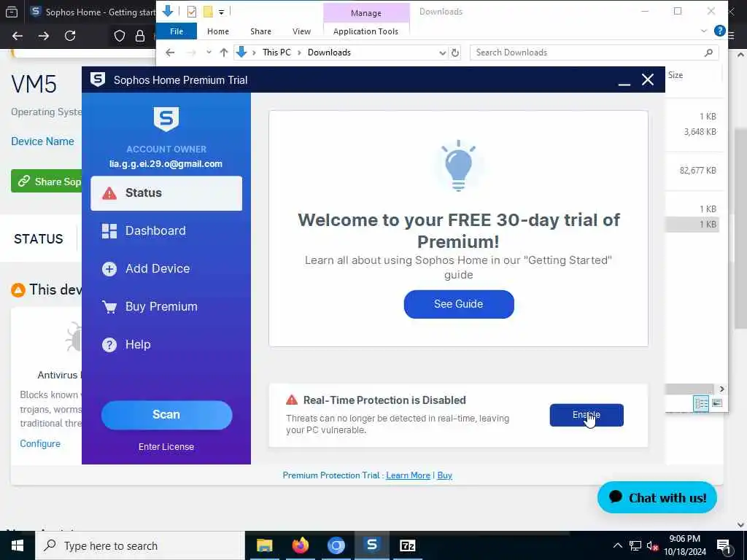Screen dimensions: 747x560
Task: Click search magnifier icon in Explorer
Action: (x=708, y=52)
